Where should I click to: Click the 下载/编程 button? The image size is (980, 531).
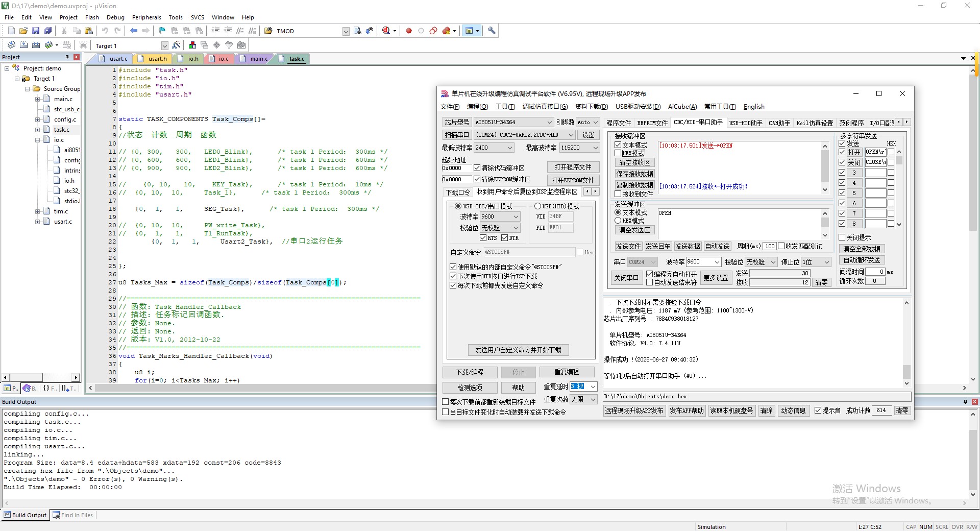click(x=470, y=372)
